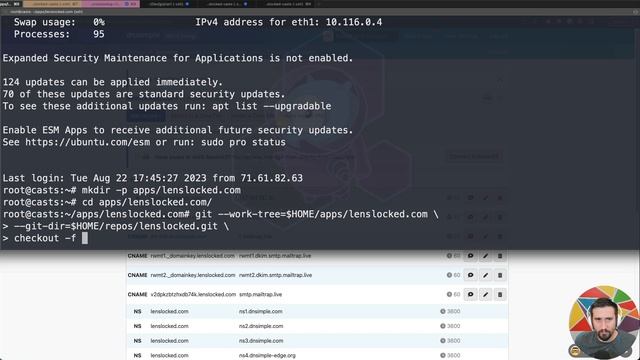
Task: Click ns2.dnsimple.com nameserver value
Action: [261, 326]
